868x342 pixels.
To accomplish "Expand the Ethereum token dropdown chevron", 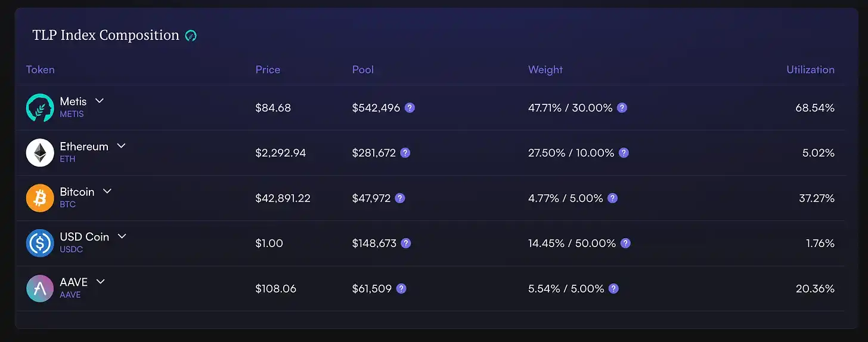I will coord(121,146).
